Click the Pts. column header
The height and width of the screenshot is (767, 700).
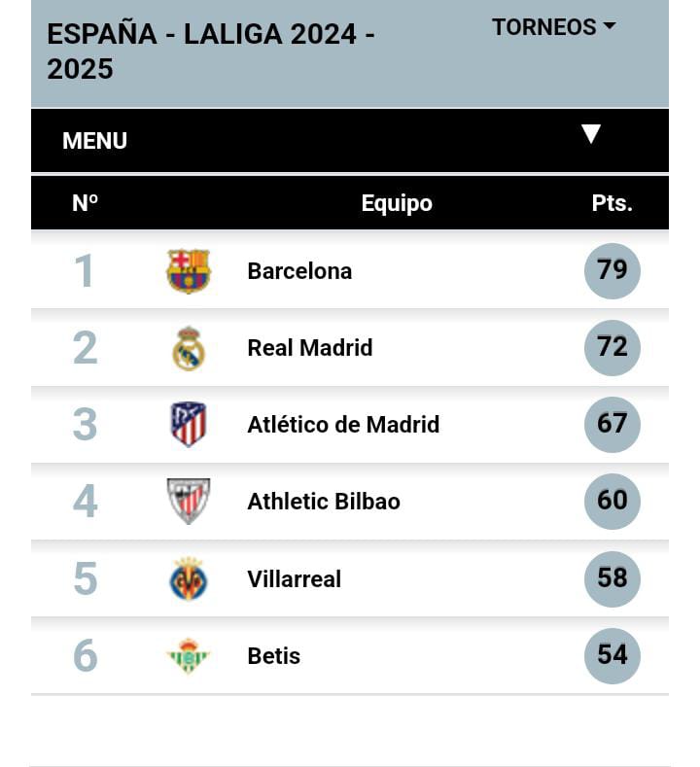coord(612,203)
